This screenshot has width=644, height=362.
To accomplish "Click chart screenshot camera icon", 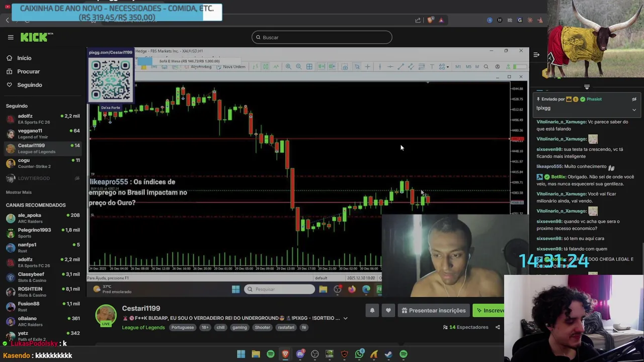I will (x=345, y=67).
